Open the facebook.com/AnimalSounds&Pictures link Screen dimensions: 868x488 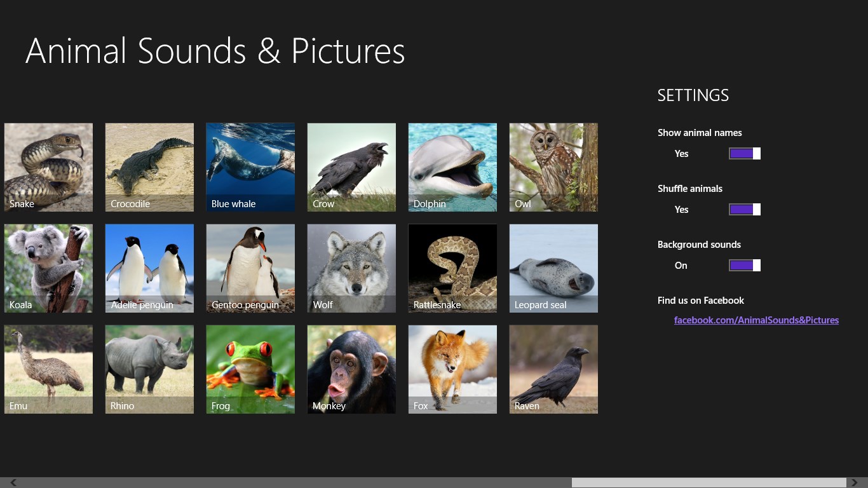tap(756, 320)
